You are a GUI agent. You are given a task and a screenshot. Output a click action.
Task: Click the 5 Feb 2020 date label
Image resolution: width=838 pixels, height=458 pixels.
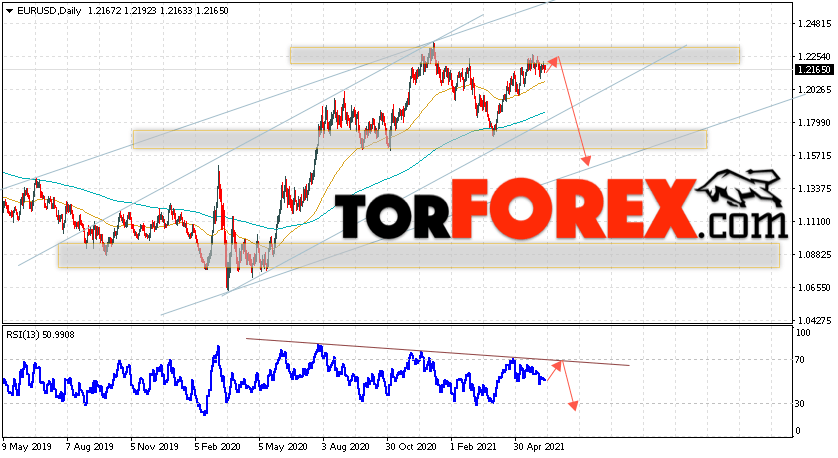[x=218, y=446]
